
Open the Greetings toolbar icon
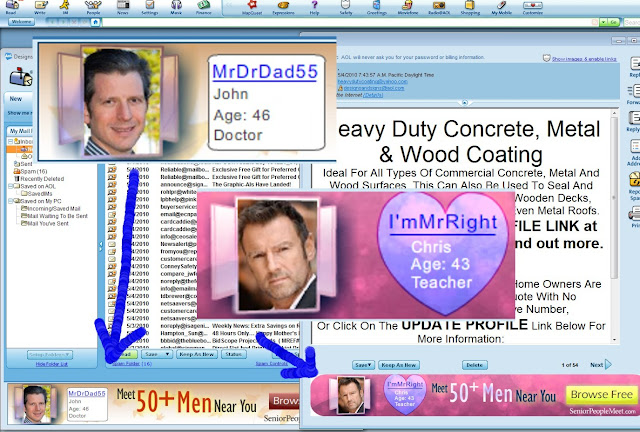pyautogui.click(x=377, y=6)
